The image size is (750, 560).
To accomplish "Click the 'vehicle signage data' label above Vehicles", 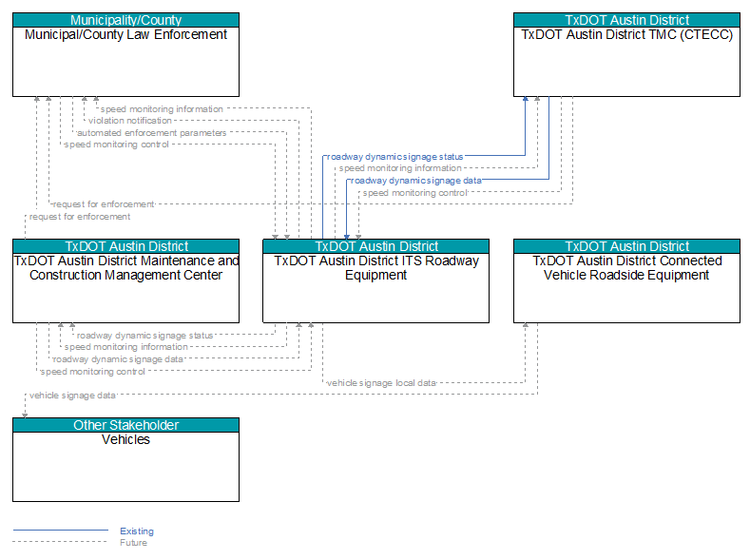I will pos(72,396).
